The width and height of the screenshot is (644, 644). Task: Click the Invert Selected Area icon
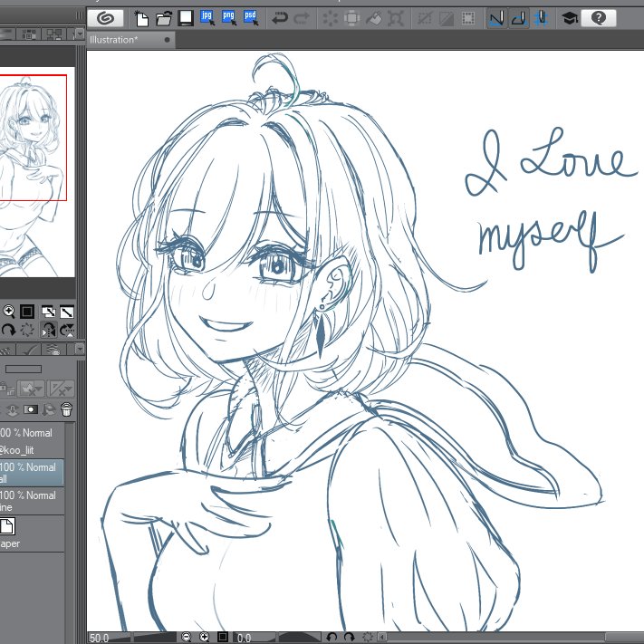[x=447, y=18]
